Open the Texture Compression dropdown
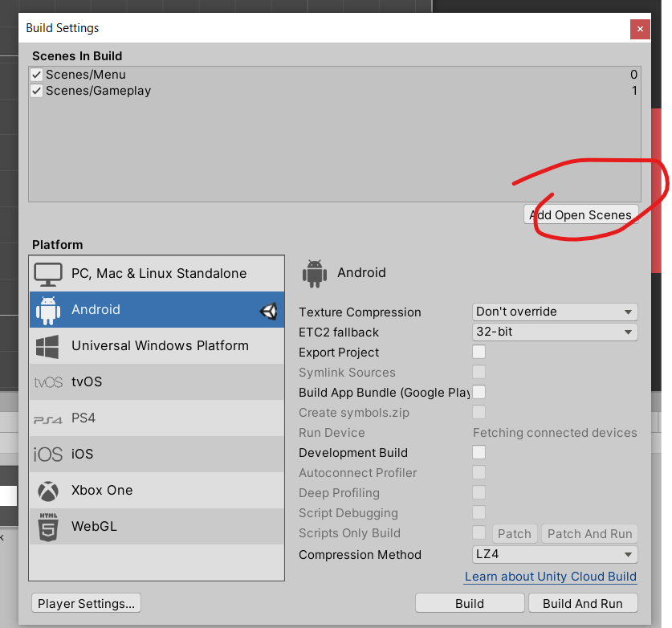 tap(555, 312)
